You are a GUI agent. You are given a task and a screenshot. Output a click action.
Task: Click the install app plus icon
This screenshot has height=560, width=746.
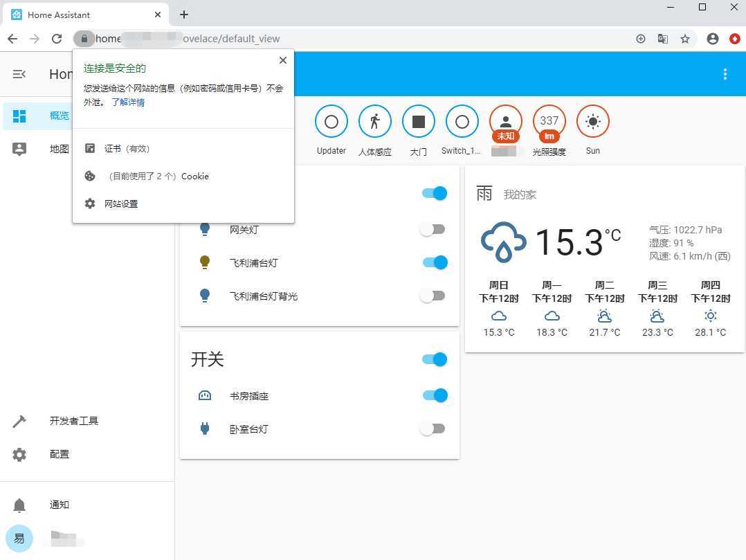[641, 39]
